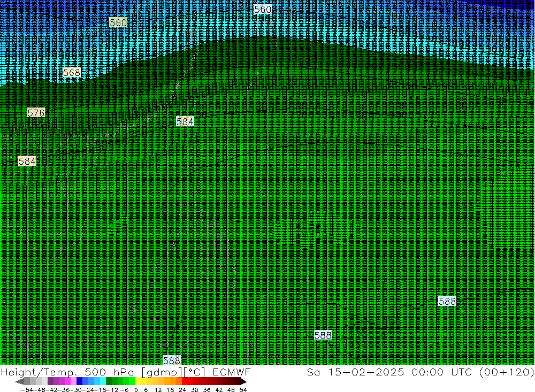
Task: Click the 'Height/Temp.' title text
Action: click(x=40, y=372)
